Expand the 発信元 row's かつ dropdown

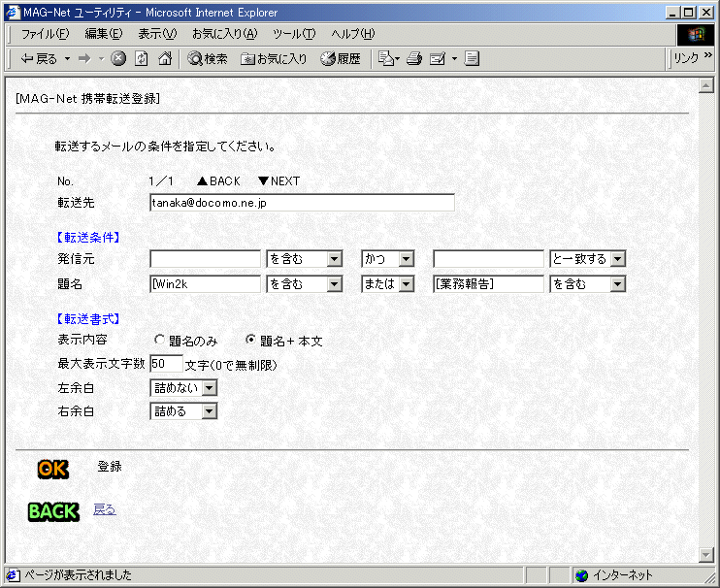(x=388, y=259)
